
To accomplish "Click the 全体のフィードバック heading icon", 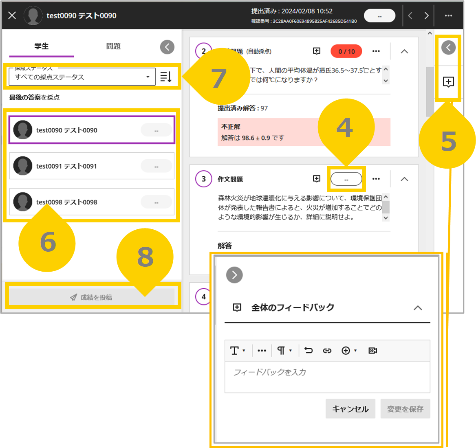I will [237, 307].
